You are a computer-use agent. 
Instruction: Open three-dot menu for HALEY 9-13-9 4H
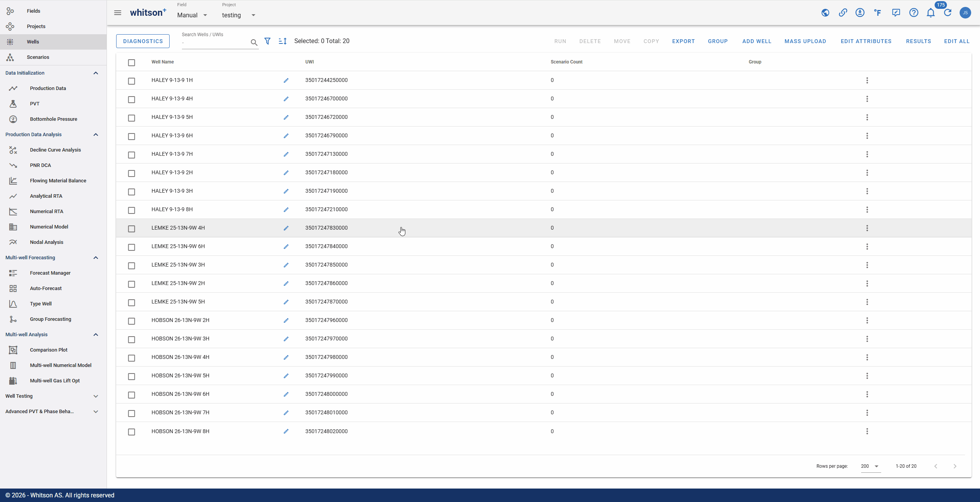(x=867, y=99)
